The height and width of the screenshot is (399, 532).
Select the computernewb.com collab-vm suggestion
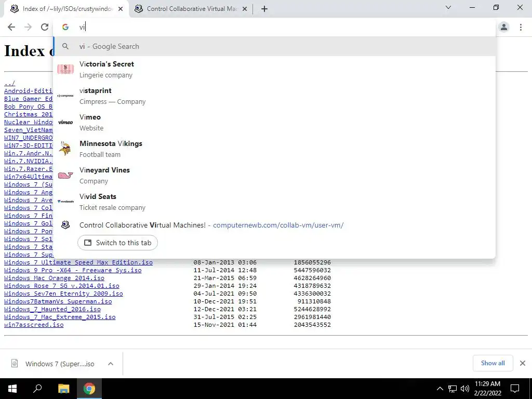tap(274, 225)
